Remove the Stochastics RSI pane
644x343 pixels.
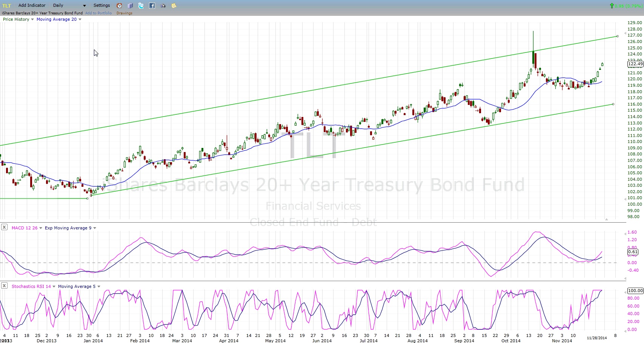(x=4, y=286)
